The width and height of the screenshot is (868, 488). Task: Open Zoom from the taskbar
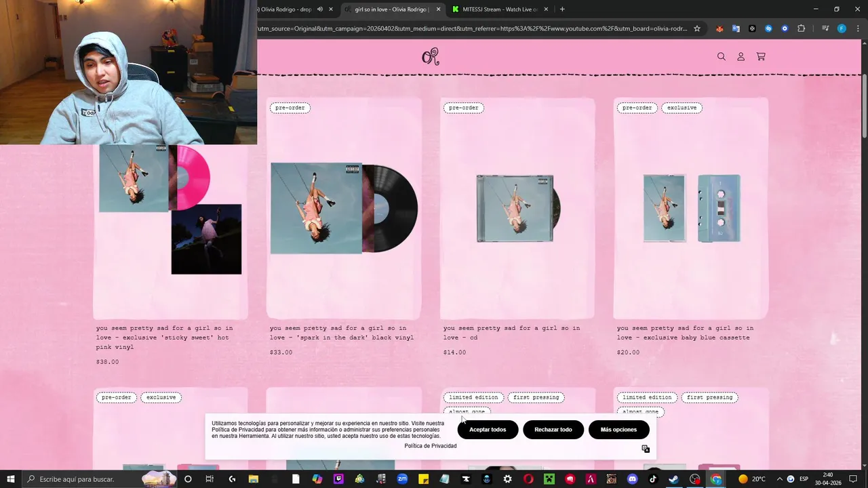[x=402, y=479]
